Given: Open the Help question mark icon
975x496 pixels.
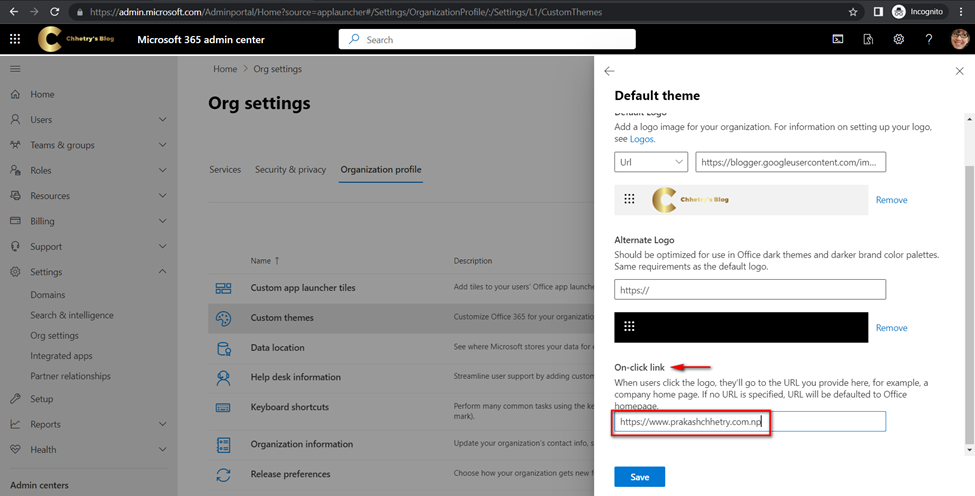Looking at the screenshot, I should (x=929, y=39).
